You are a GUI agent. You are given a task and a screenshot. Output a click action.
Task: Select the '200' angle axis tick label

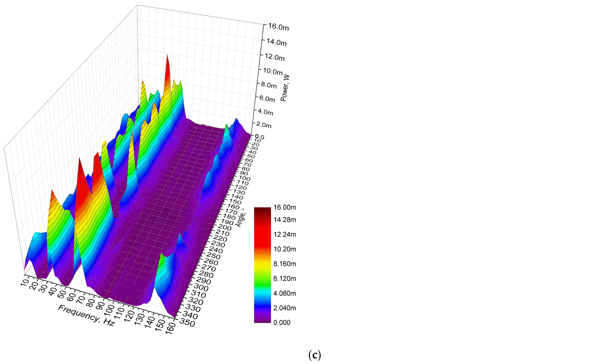[224, 227]
